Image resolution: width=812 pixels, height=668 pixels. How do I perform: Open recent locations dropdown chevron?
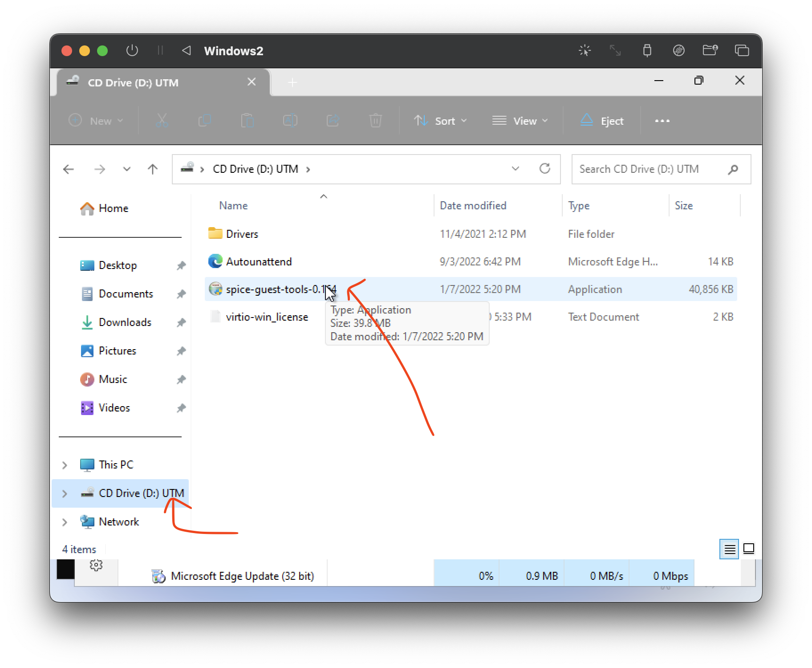pyautogui.click(x=127, y=169)
